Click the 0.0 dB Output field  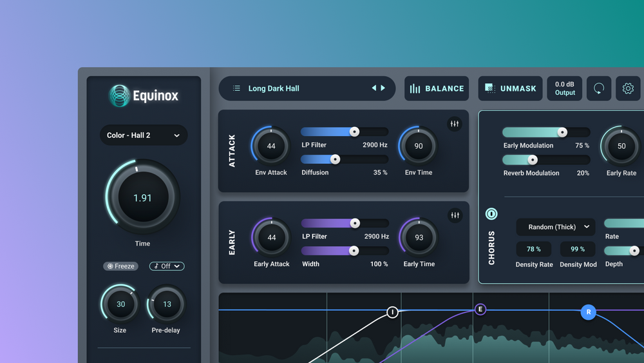(x=565, y=88)
